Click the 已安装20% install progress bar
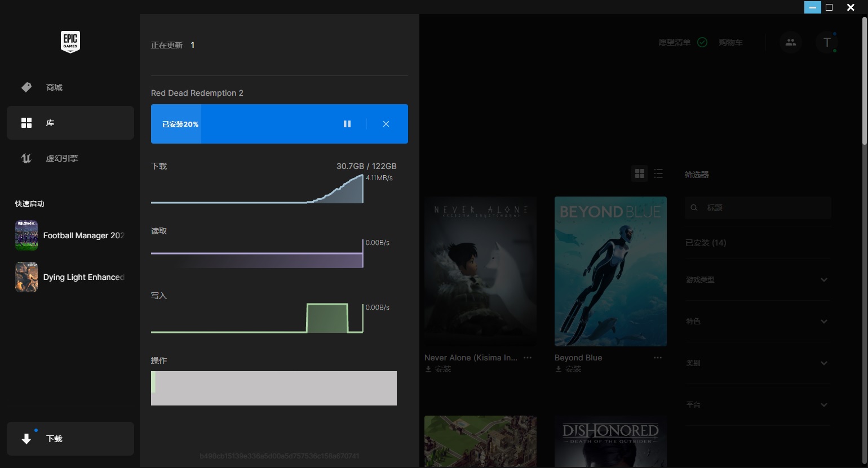Screen dimensions: 868x468 [280, 124]
